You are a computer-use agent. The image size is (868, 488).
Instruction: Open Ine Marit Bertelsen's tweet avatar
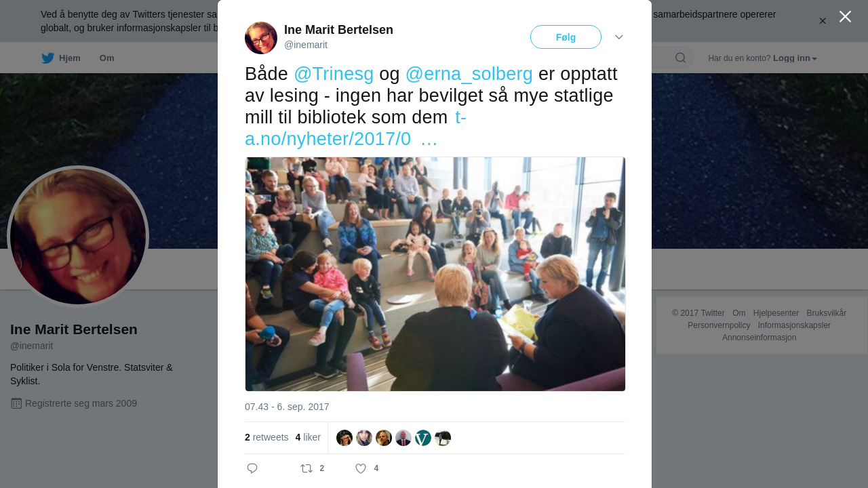pyautogui.click(x=261, y=38)
